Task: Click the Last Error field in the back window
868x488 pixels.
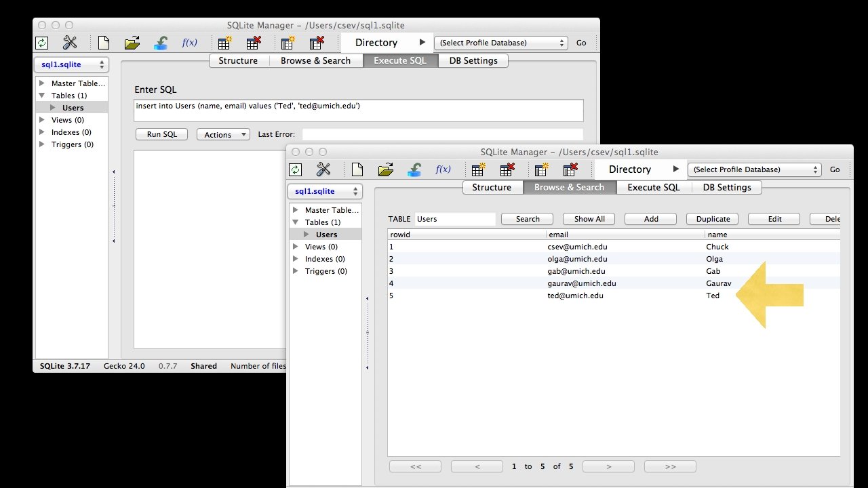Action: pyautogui.click(x=443, y=134)
